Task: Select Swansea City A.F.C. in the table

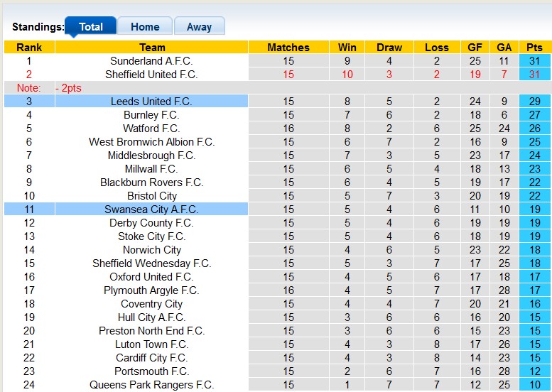Action: tap(151, 209)
